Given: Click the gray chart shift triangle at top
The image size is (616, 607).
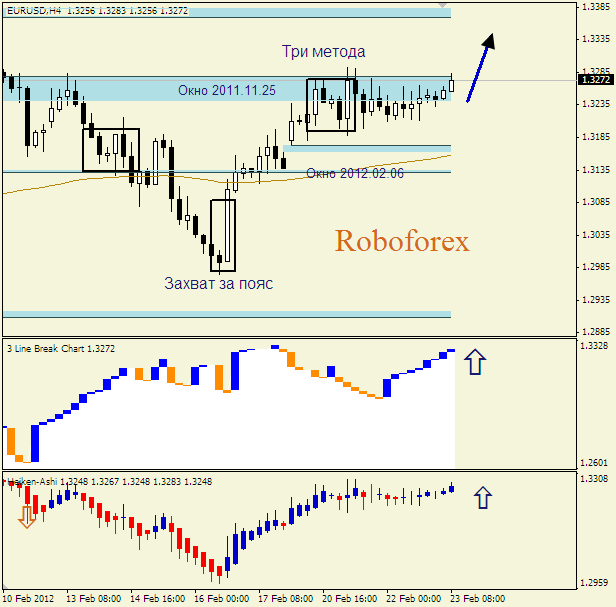Looking at the screenshot, I should pyautogui.click(x=443, y=6).
